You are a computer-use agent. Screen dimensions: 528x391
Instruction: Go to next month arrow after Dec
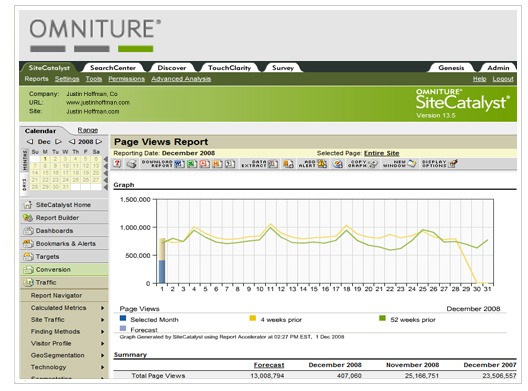pyautogui.click(x=59, y=142)
